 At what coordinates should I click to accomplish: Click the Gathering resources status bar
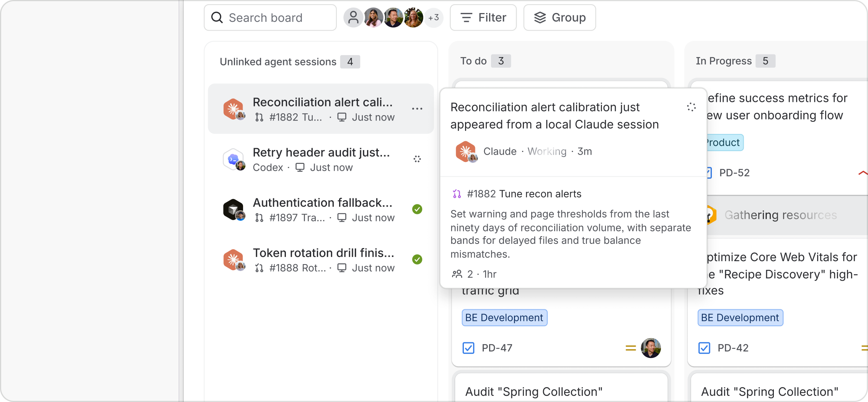787,215
